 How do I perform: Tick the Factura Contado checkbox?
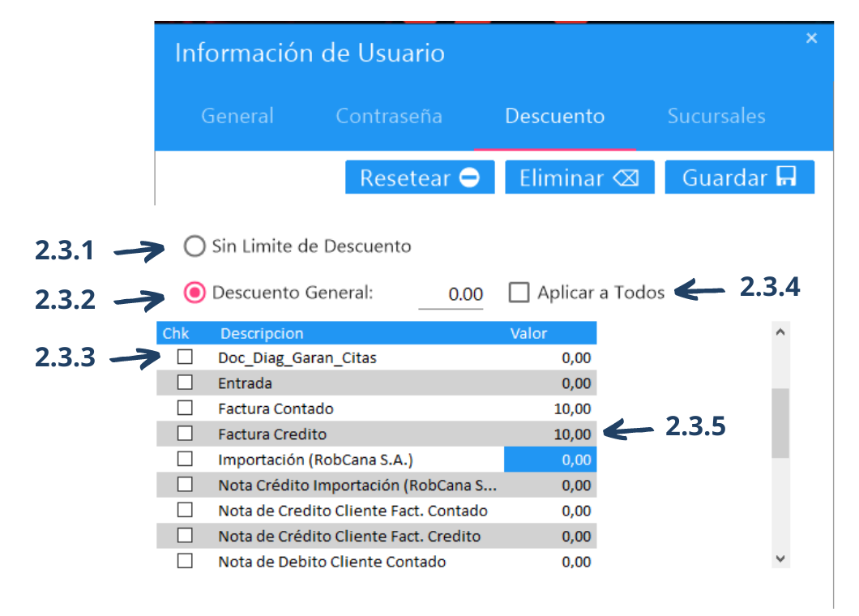click(186, 408)
